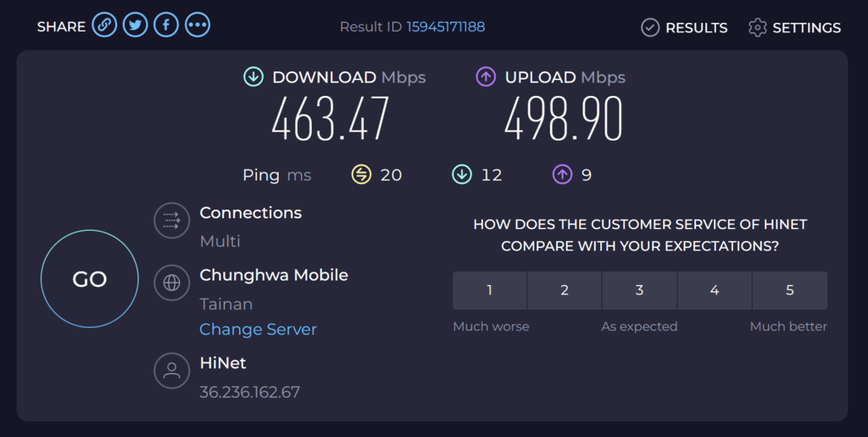Open the Settings menu

pyautogui.click(x=794, y=27)
